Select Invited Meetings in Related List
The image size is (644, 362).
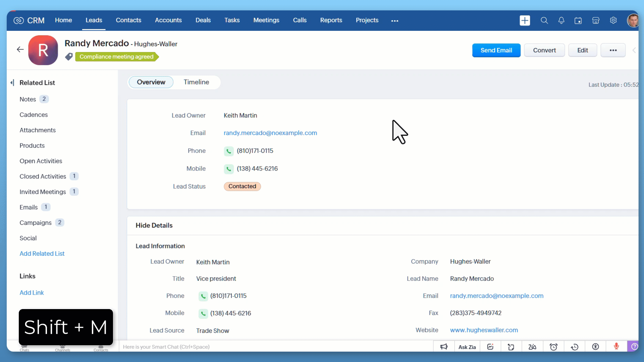43,192
